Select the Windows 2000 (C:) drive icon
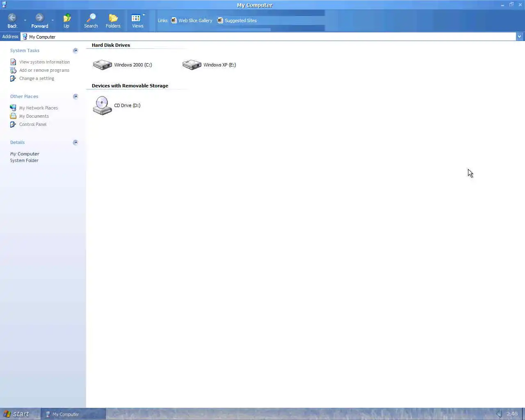 [102, 65]
